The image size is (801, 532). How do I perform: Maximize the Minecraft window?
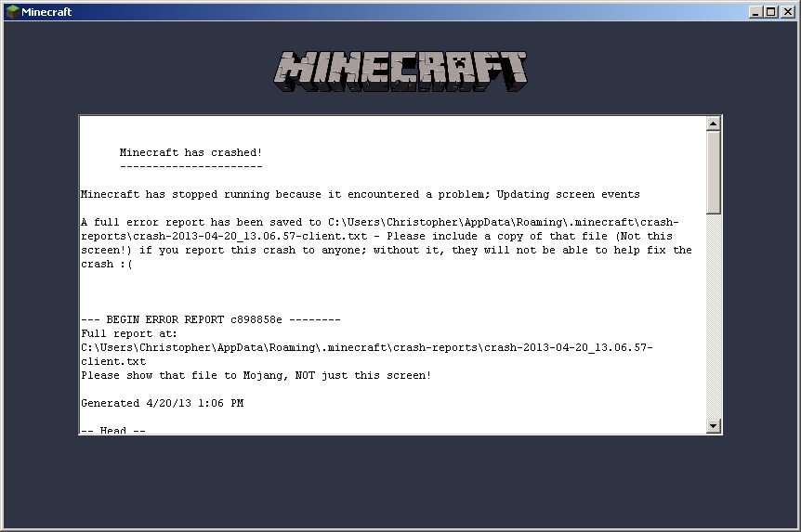pyautogui.click(x=771, y=12)
